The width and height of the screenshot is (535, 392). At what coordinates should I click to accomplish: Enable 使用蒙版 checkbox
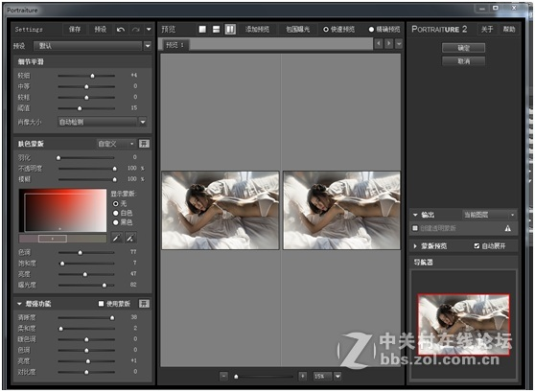(x=101, y=304)
